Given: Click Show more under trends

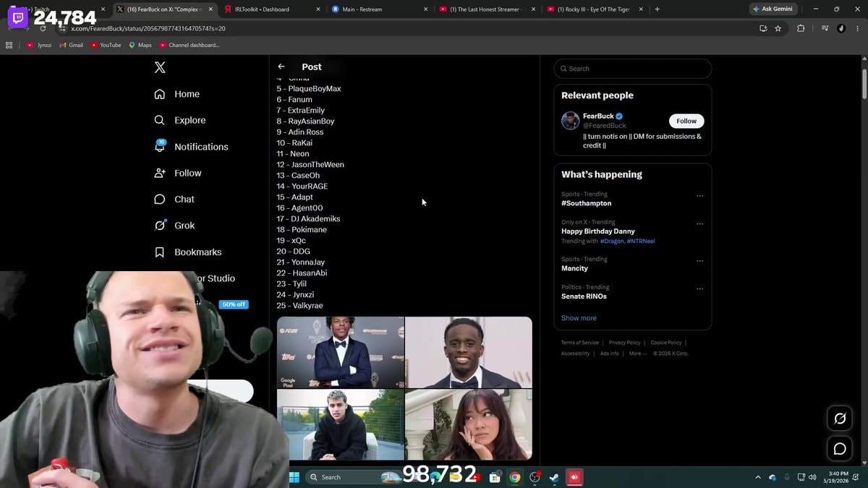Looking at the screenshot, I should 579,318.
